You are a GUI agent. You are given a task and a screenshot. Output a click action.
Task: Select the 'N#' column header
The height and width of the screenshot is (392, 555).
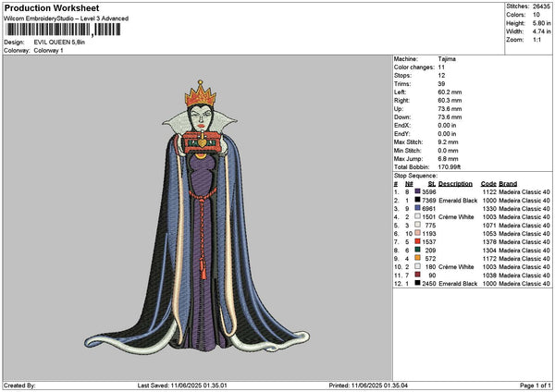[x=409, y=184]
